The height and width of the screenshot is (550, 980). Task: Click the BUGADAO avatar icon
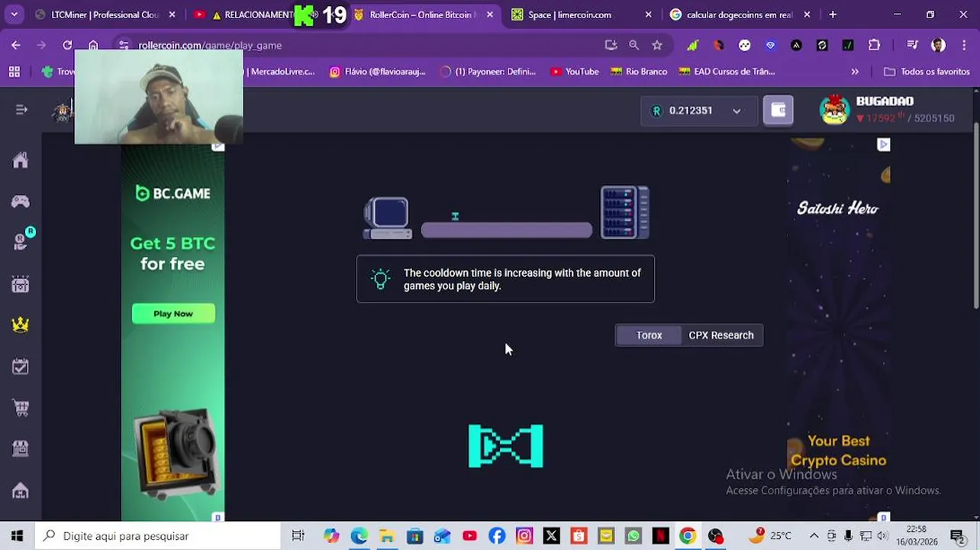[x=834, y=110]
